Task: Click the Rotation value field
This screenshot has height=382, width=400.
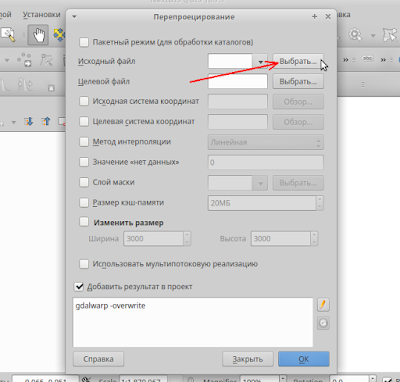Action: click(351, 379)
